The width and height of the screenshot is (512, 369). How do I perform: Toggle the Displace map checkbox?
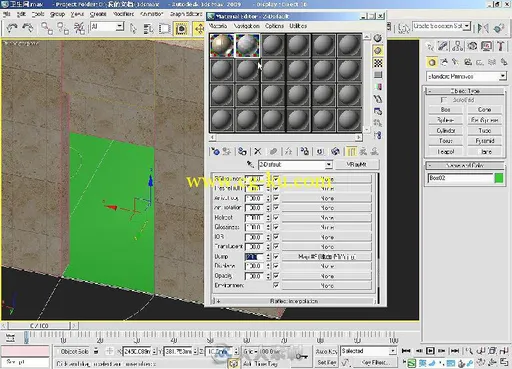click(x=276, y=266)
